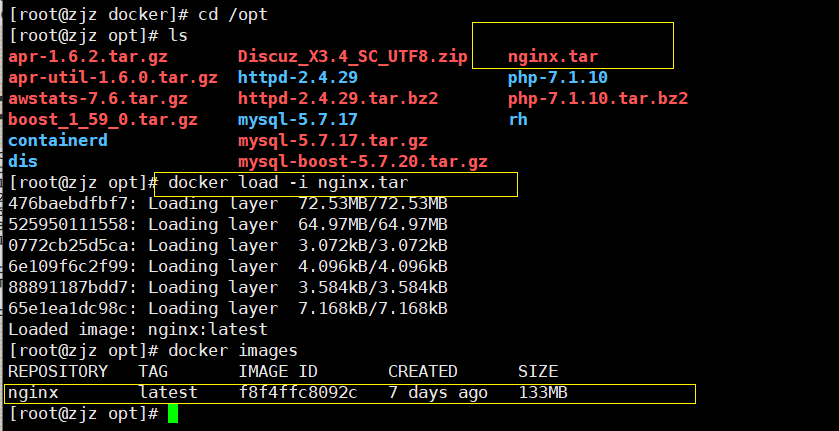839x431 pixels.
Task: Click the 'docker load -i nginx.tar' command
Action: click(288, 183)
